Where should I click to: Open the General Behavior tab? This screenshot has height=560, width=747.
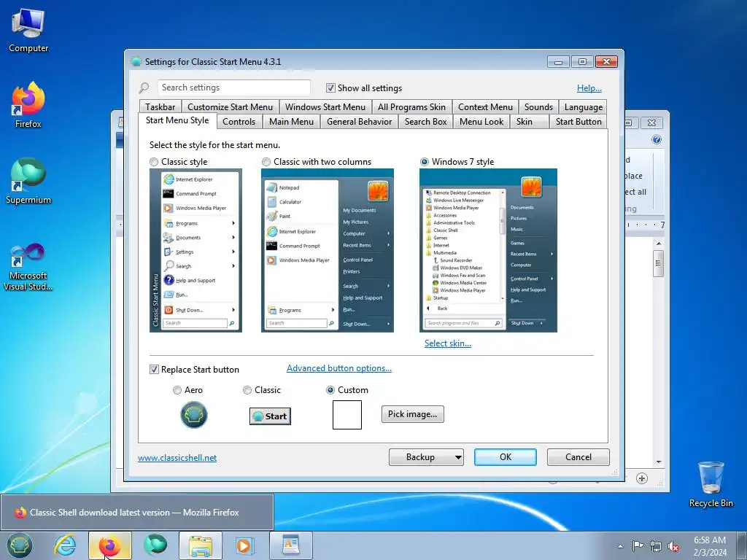pos(359,122)
